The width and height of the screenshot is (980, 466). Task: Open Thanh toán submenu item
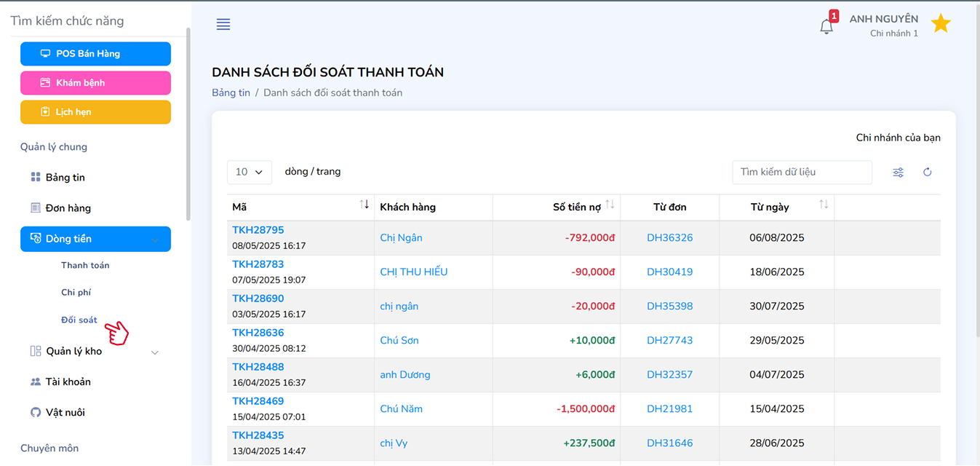point(85,266)
